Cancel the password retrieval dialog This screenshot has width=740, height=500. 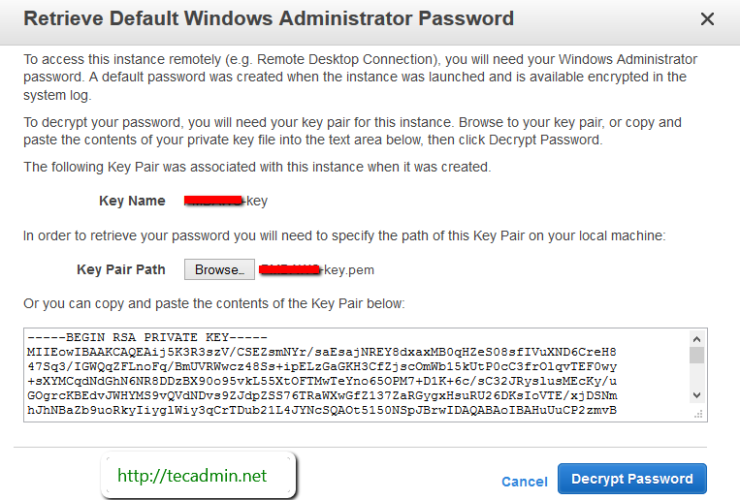pos(524,481)
